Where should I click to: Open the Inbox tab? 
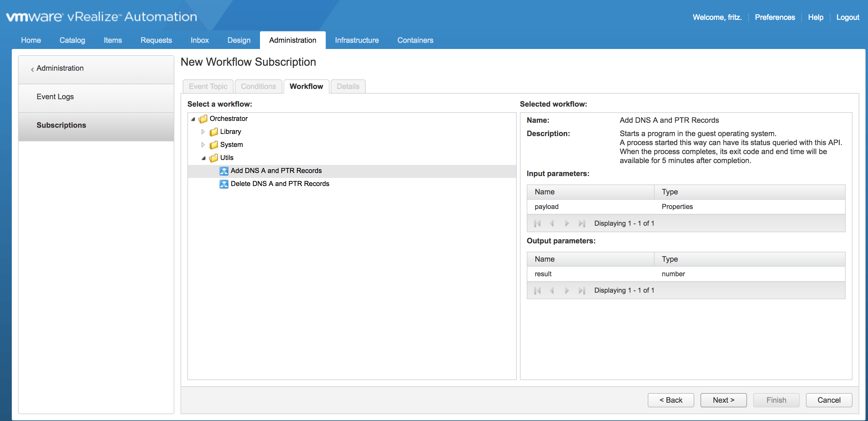(200, 40)
